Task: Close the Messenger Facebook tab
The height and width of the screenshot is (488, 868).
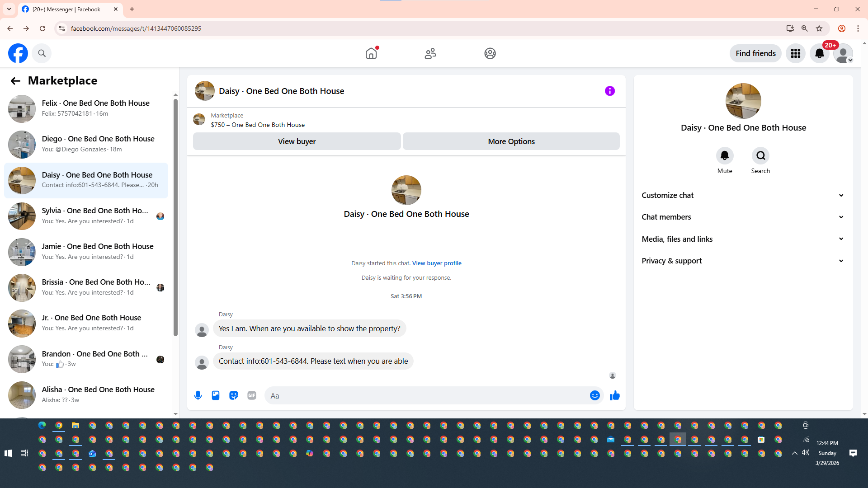Action: (116, 9)
